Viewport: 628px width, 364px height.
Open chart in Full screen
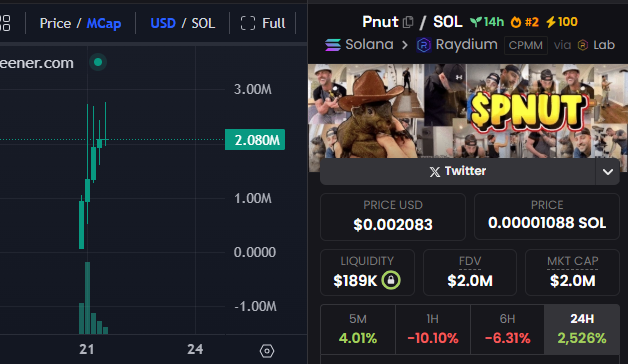263,23
